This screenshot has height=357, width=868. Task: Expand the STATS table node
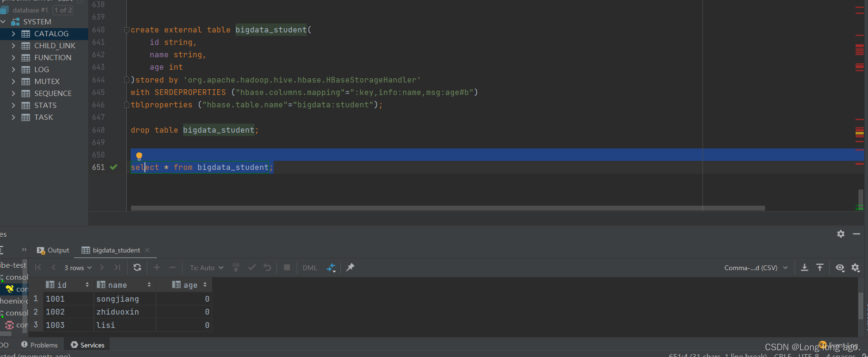pyautogui.click(x=13, y=105)
